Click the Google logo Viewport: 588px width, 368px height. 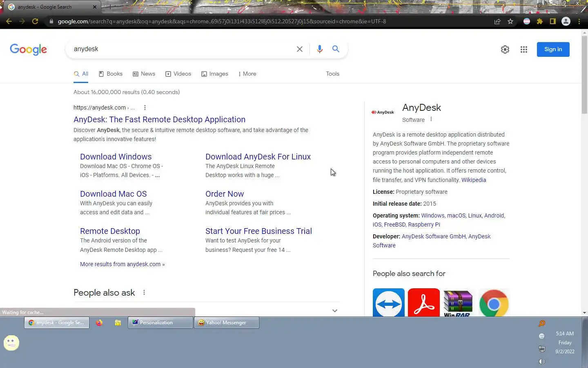tap(28, 49)
